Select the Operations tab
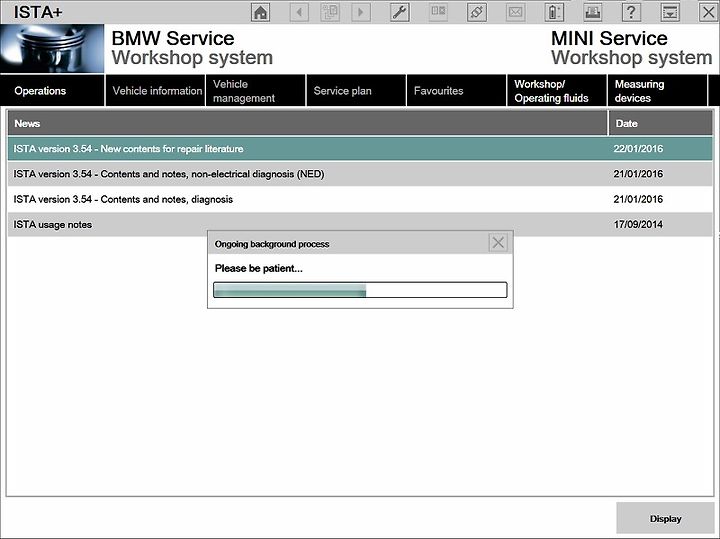The width and height of the screenshot is (720, 539). 52,90
